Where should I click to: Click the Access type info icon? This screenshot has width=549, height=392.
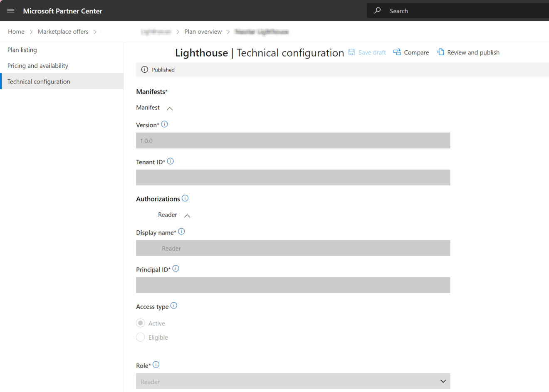coord(174,306)
